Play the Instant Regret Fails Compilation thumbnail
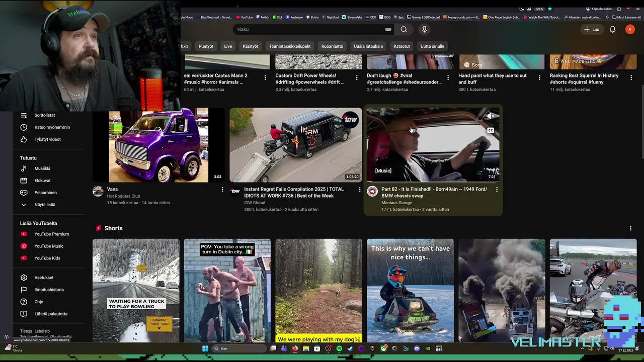This screenshot has height=362, width=644. pos(296,145)
